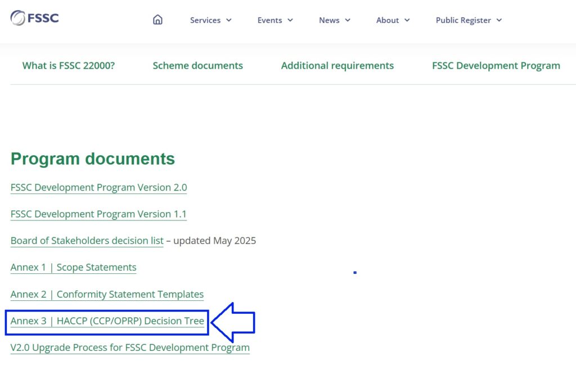This screenshot has height=392, width=576.
Task: Open the What is FSSC 22000? section
Action: 69,66
